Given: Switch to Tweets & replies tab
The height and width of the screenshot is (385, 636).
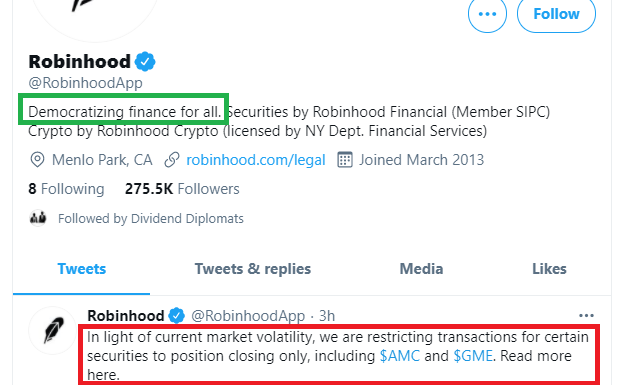Looking at the screenshot, I should pos(253,269).
